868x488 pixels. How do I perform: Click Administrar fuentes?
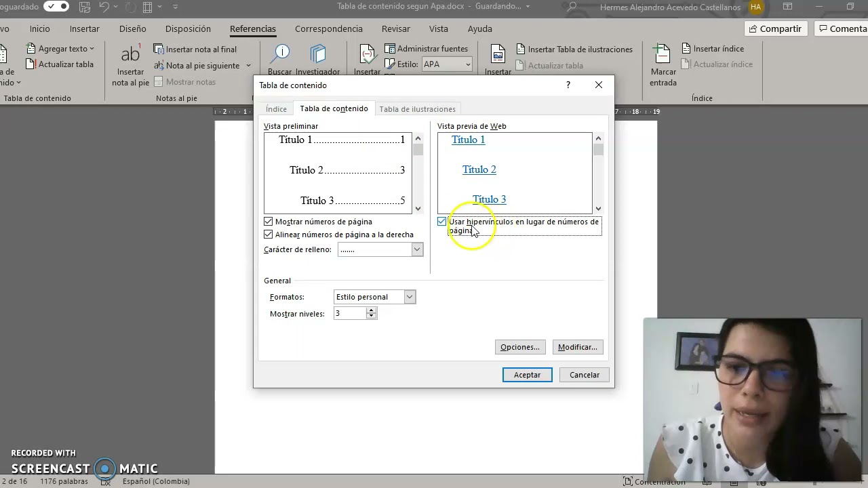pyautogui.click(x=427, y=49)
